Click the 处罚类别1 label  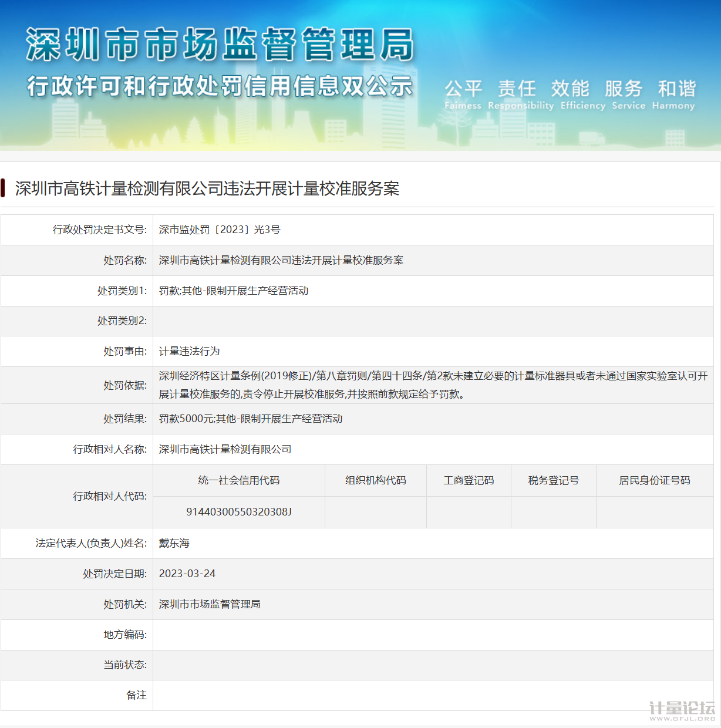[122, 291]
